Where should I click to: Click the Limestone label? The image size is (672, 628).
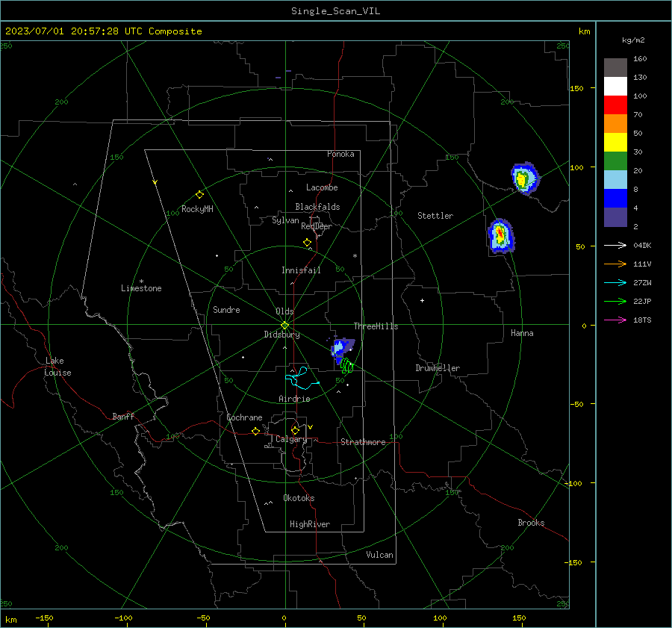(x=141, y=288)
